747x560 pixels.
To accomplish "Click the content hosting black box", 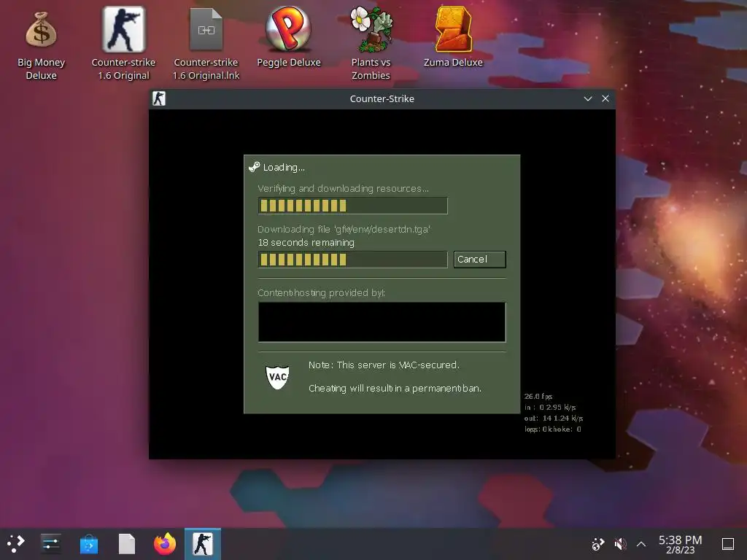I will 382,322.
